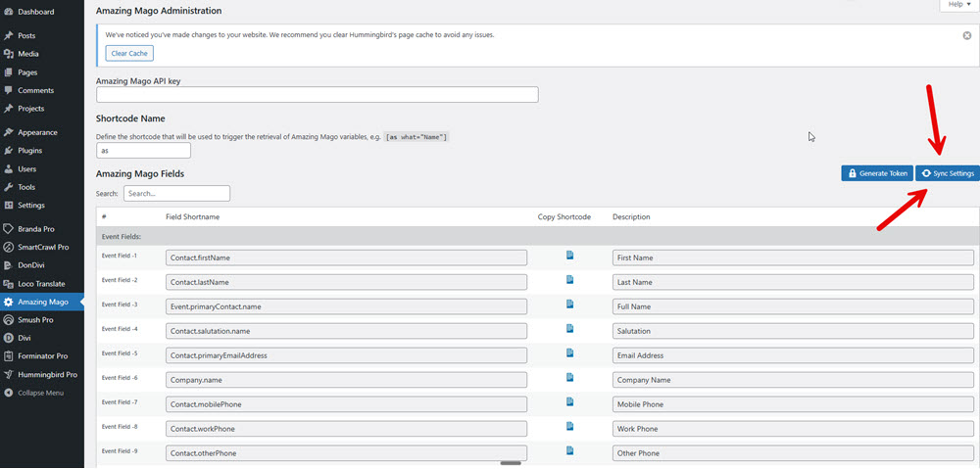
Task: Click the Hummingbird Pro icon
Action: (x=8, y=375)
